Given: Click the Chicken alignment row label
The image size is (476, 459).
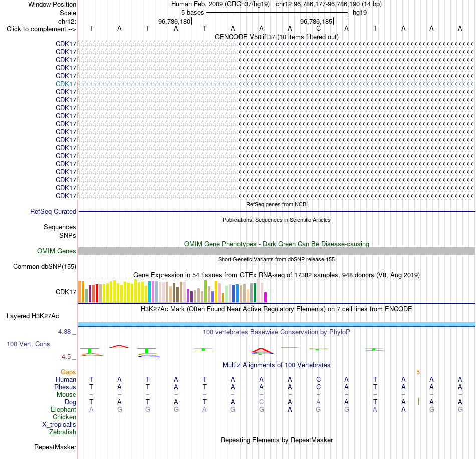Looking at the screenshot, I should 64,417.
